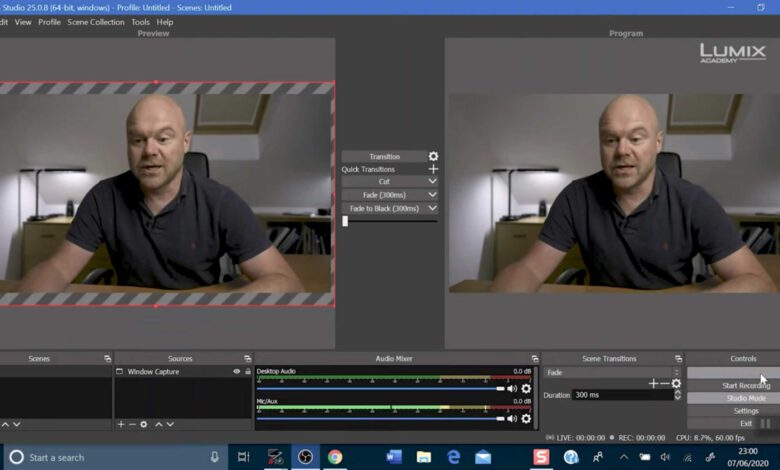Viewport: 780px width, 470px height.
Task: Add a source using the plus icon
Action: [x=121, y=425]
